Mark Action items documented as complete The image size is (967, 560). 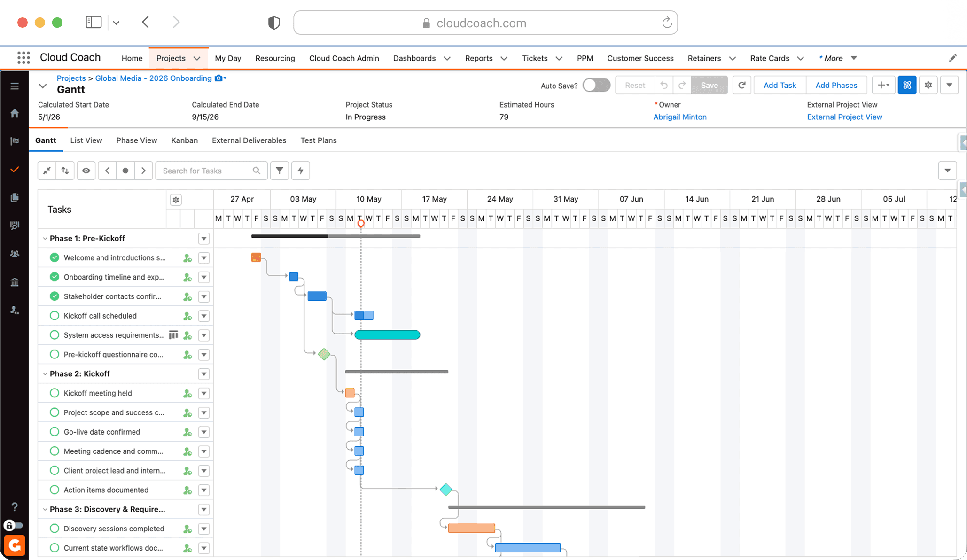55,490
